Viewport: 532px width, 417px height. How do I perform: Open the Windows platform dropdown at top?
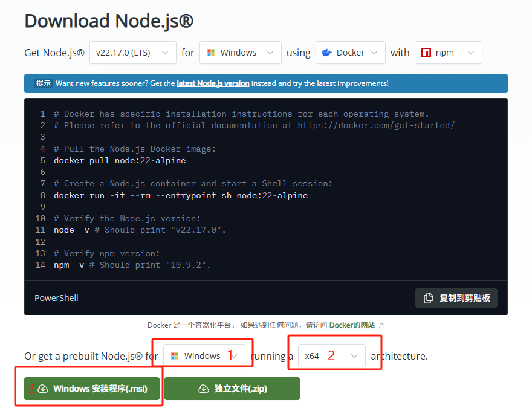pyautogui.click(x=240, y=53)
